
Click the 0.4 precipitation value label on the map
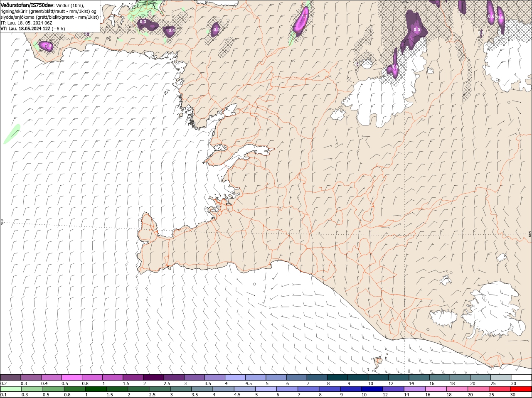click(171, 31)
